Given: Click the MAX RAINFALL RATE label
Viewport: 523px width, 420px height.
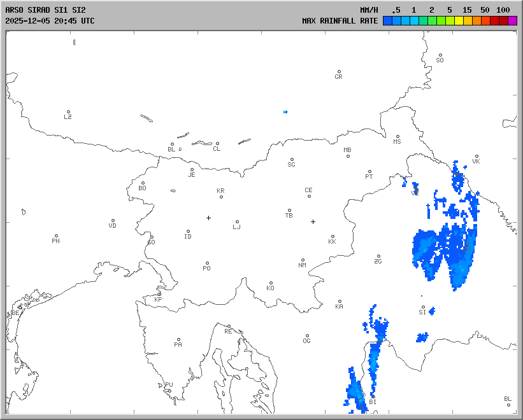Looking at the screenshot, I should click(x=340, y=20).
